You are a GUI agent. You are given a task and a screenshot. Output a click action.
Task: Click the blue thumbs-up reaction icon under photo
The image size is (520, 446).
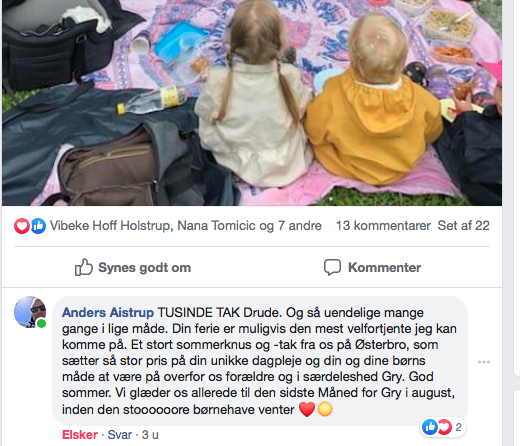click(x=38, y=226)
